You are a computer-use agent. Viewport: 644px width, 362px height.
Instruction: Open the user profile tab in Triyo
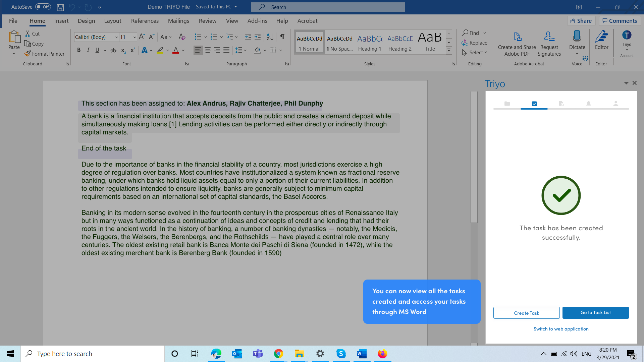coord(615,104)
